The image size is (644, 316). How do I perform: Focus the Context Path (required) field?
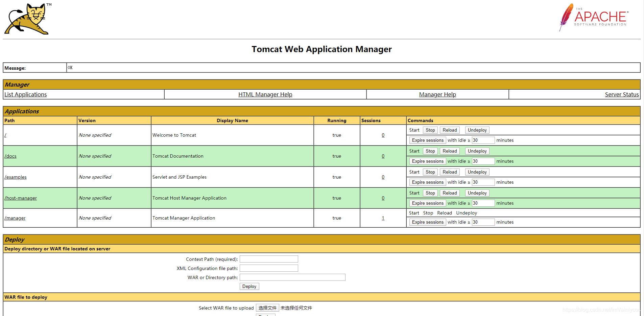tap(269, 259)
